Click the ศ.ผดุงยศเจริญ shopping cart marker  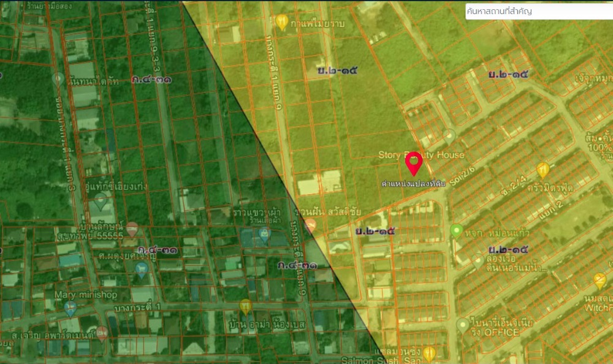(x=142, y=268)
